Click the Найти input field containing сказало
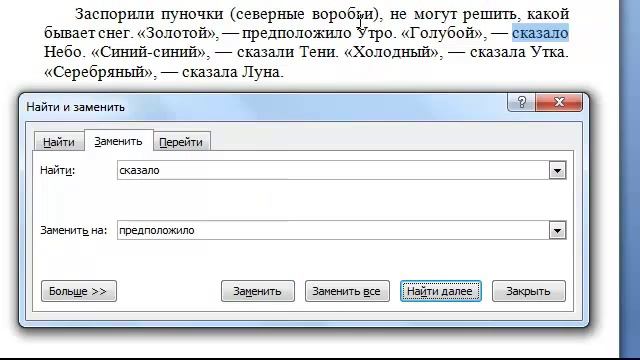 (x=333, y=170)
